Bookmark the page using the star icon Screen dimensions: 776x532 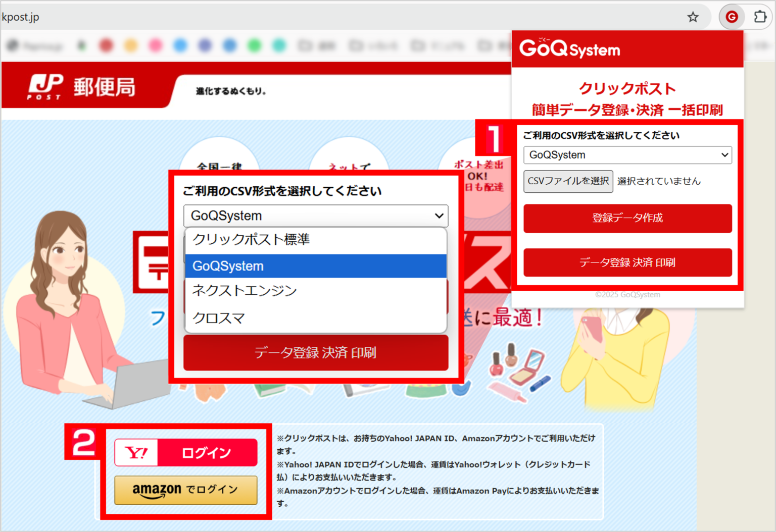coord(693,17)
